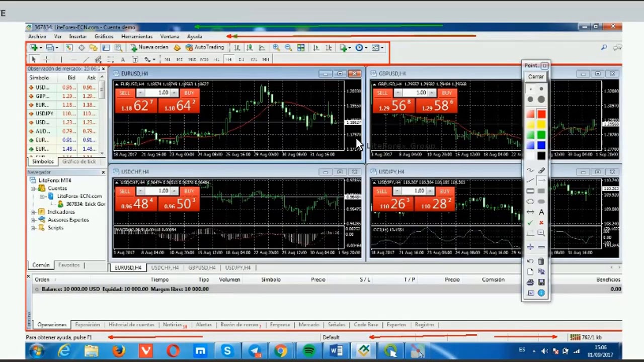This screenshot has height=362, width=644.
Task: Pick the bright green color swatch
Action: point(541,135)
